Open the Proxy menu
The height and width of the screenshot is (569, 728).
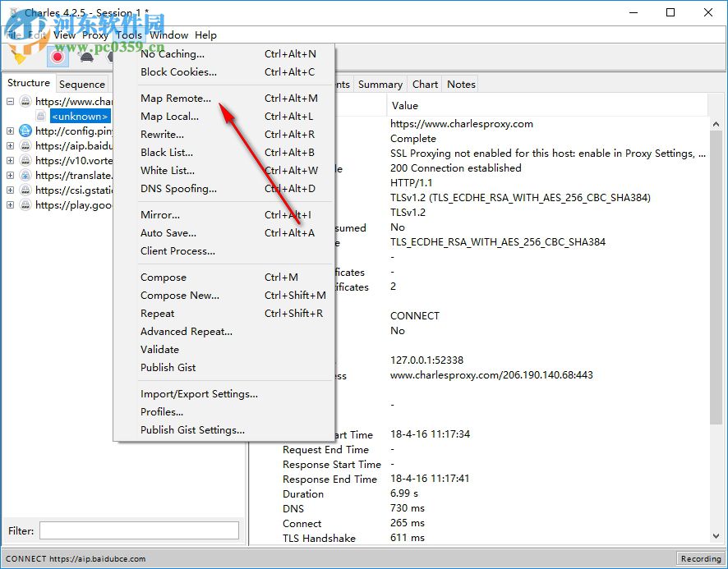click(95, 35)
